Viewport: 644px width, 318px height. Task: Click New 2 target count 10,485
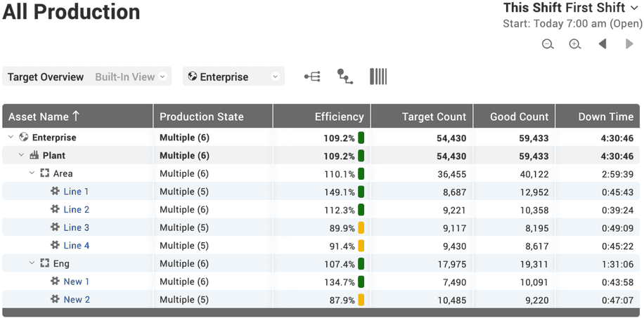point(452,300)
